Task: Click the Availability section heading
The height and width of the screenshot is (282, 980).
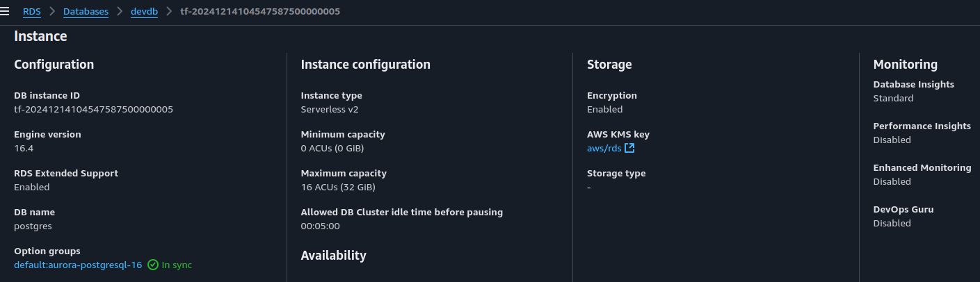Action: pos(333,255)
